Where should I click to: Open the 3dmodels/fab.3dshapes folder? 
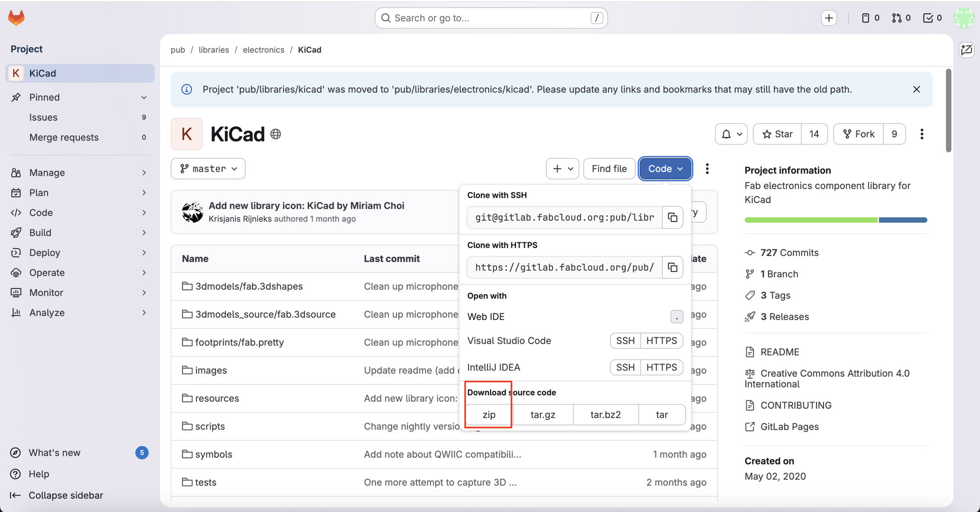click(249, 286)
